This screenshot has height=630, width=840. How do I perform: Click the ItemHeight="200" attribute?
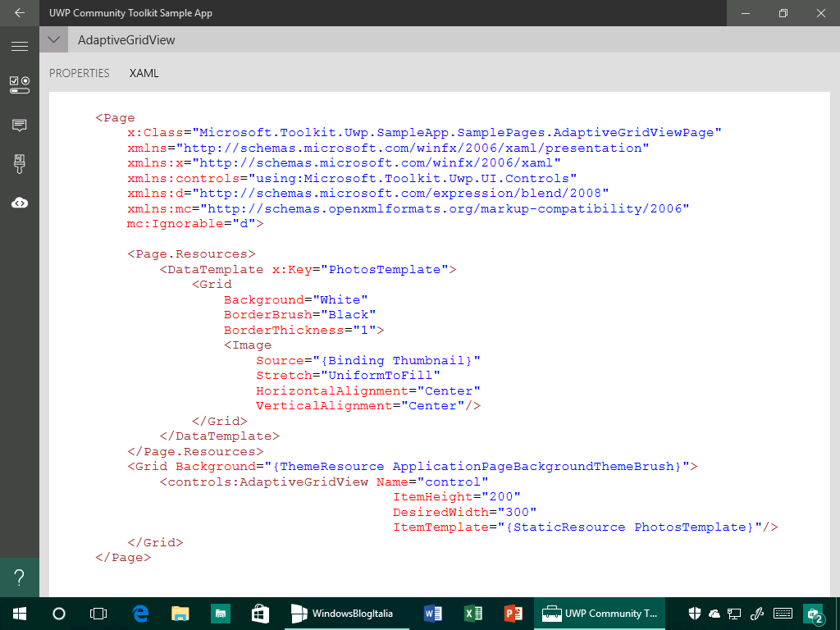(x=456, y=497)
